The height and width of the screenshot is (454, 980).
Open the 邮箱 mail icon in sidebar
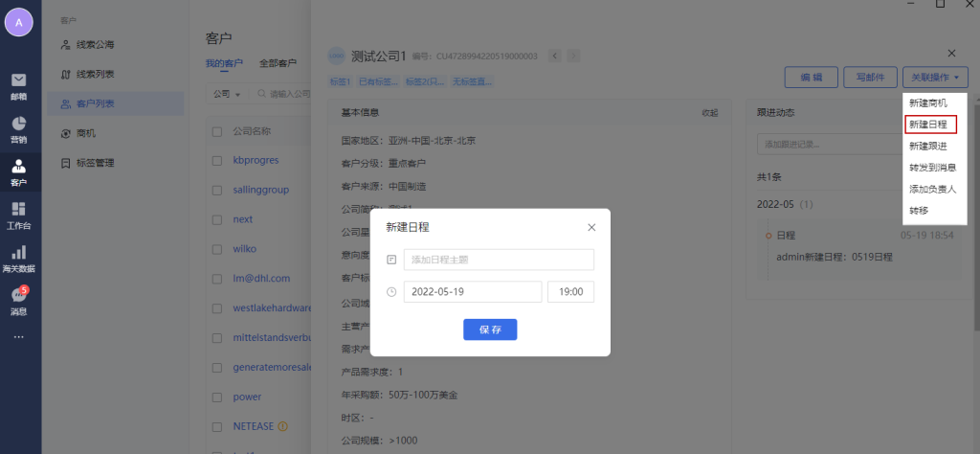click(x=19, y=84)
